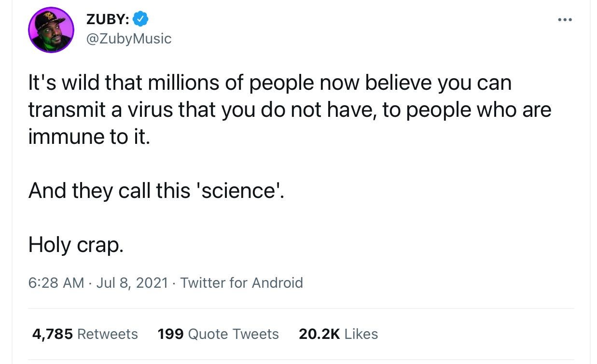Screen dimensions: 597x364
Task: Open ZUBY's profile picture avatar
Action: (51, 30)
